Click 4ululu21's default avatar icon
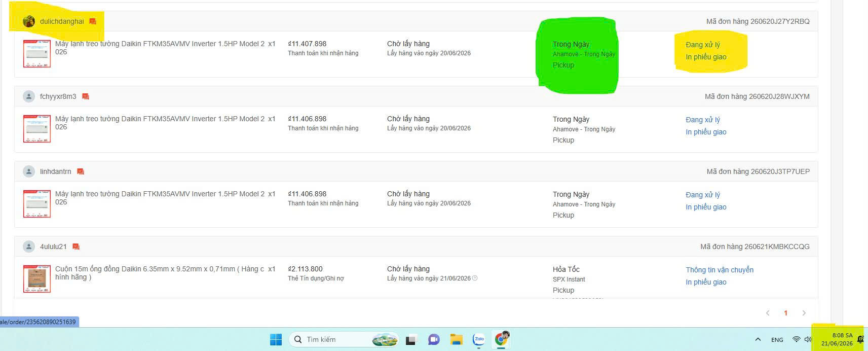Viewport: 868px width, 351px height. (x=29, y=247)
